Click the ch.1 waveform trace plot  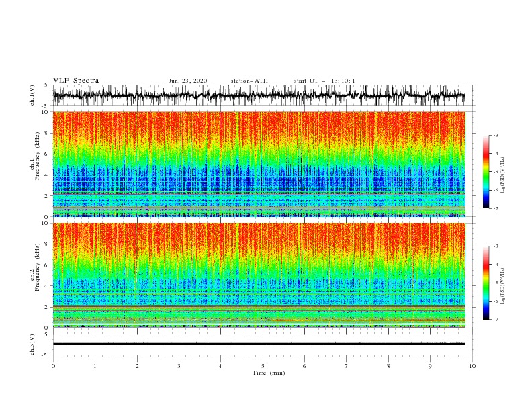[259, 95]
